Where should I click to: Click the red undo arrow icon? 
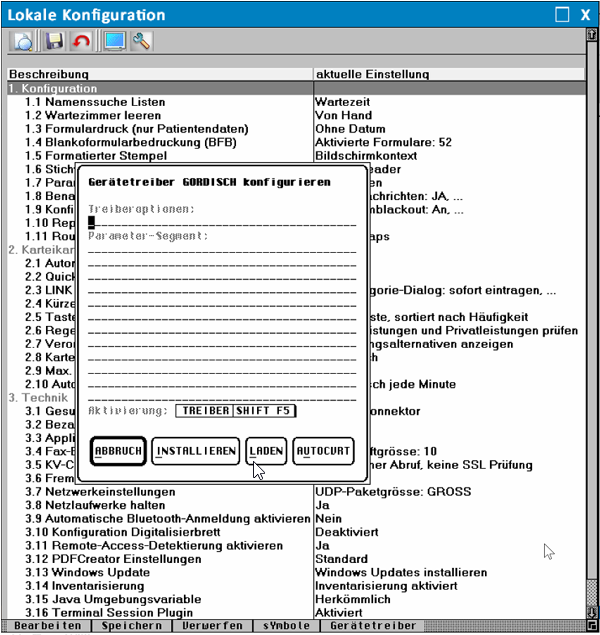coord(81,41)
